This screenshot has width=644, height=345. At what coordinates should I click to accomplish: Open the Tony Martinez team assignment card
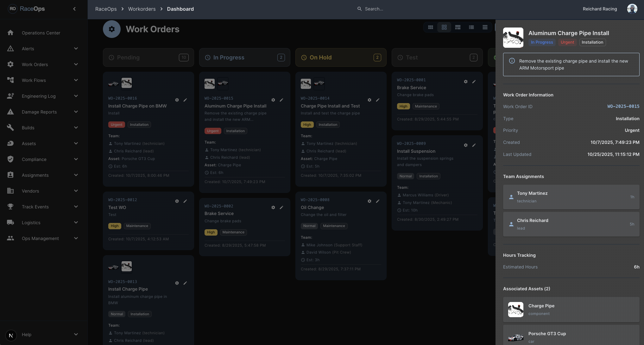571,197
